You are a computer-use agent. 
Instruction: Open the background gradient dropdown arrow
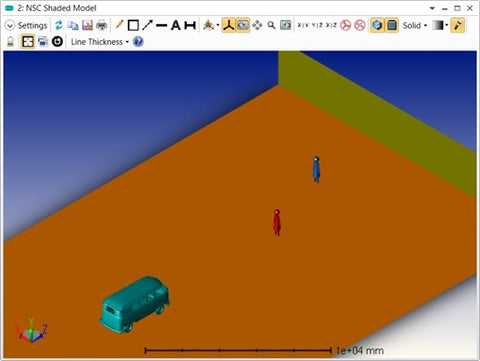point(447,25)
